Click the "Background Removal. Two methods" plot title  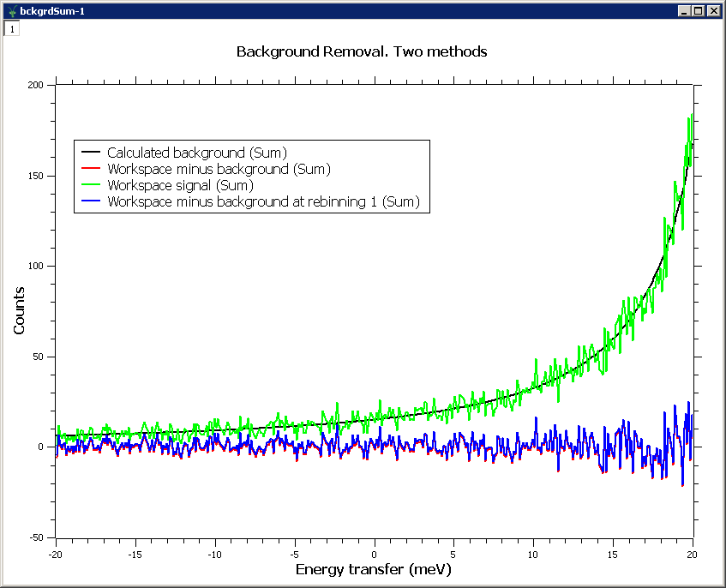361,51
